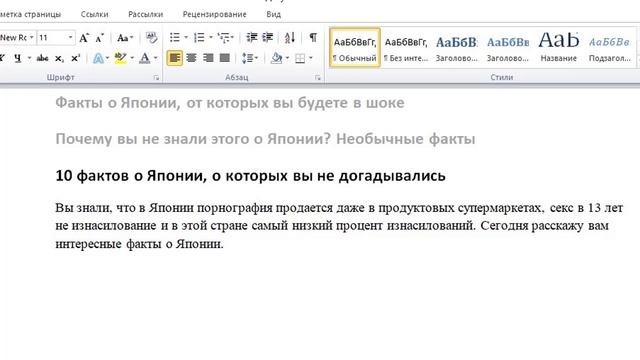Apply the red font color A
The height and width of the screenshot is (360, 640).
coord(144,58)
